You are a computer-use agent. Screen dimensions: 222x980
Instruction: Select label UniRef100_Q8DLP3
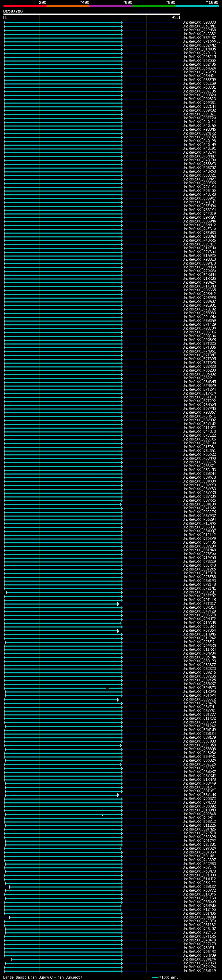pos(199,661)
